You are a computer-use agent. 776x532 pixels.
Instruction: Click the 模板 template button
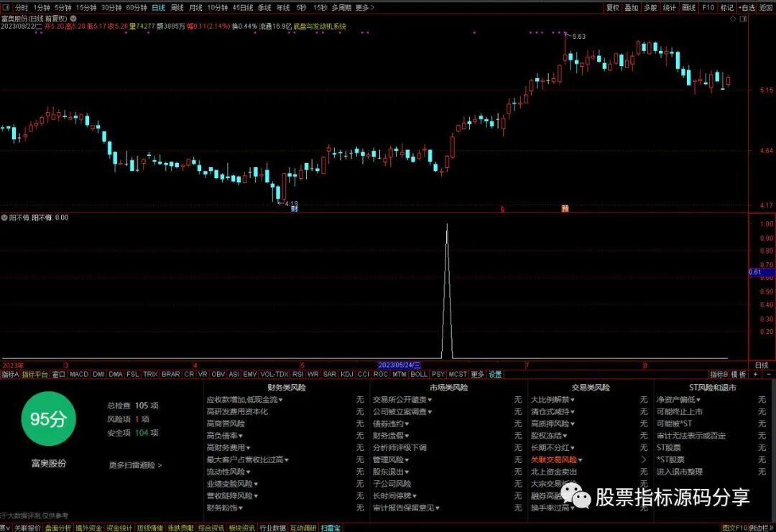pyautogui.click(x=739, y=374)
